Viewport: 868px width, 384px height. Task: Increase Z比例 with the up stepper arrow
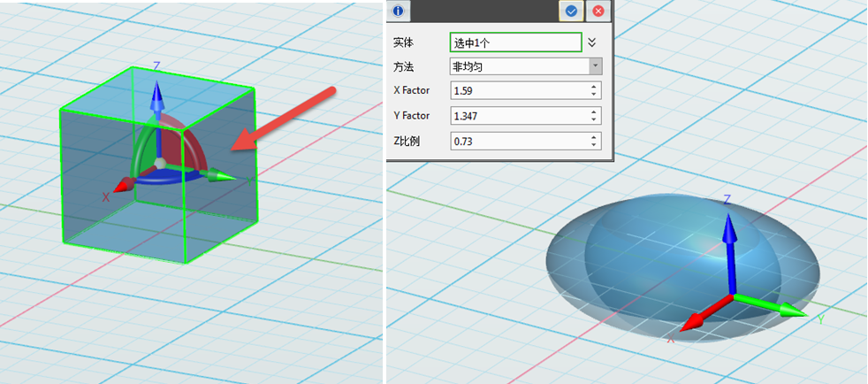click(595, 137)
